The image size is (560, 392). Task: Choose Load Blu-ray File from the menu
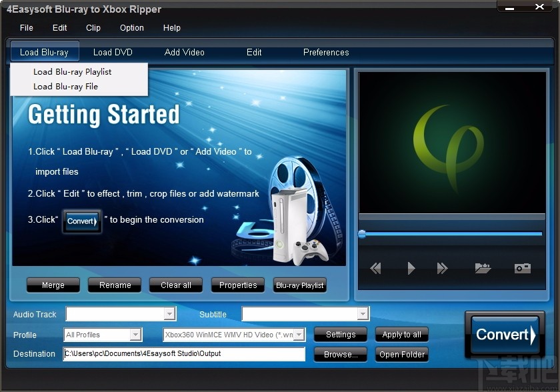[x=65, y=86]
